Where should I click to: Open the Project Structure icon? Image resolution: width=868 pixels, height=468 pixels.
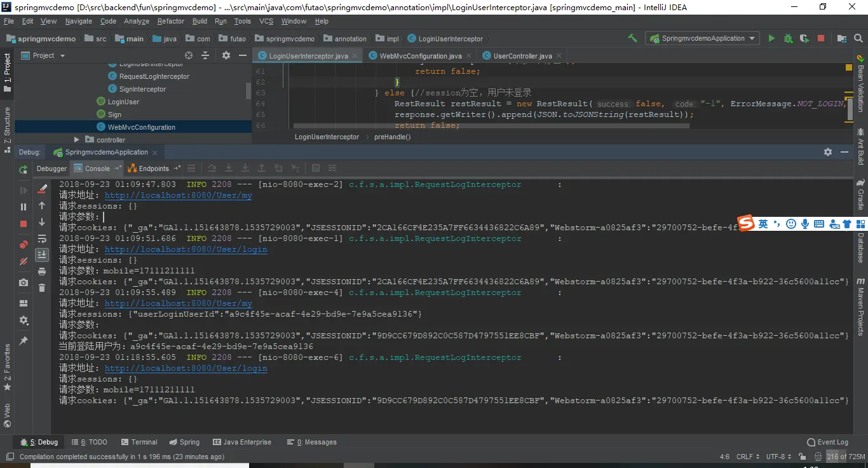click(842, 38)
